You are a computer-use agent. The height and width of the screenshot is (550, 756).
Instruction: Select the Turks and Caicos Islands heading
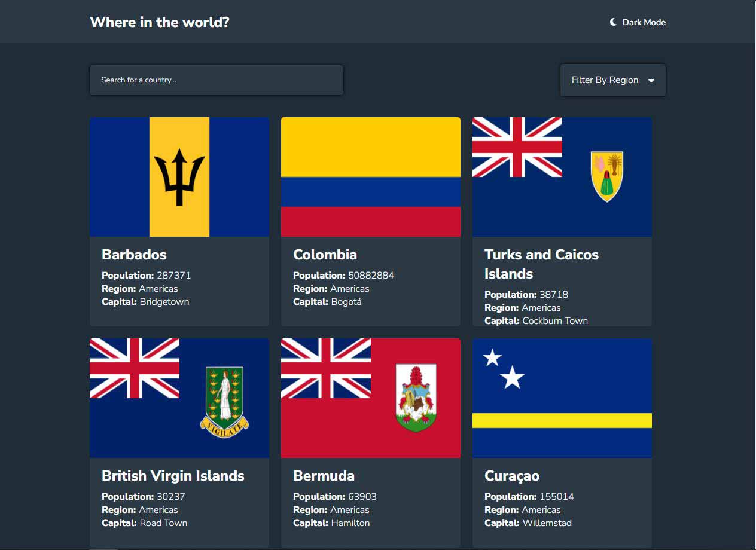[542, 264]
